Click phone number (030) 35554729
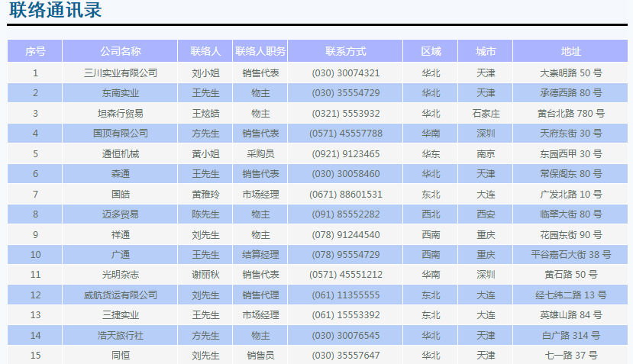Image resolution: width=633 pixels, height=364 pixels. (345, 93)
